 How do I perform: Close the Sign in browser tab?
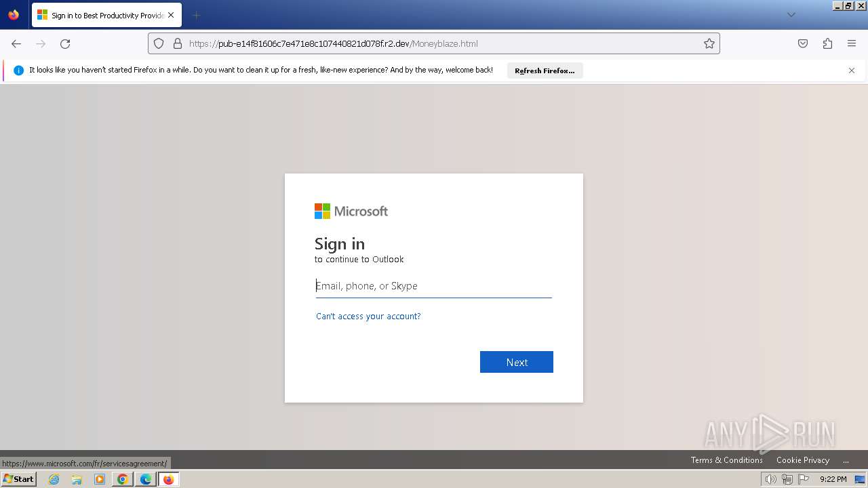pos(171,15)
